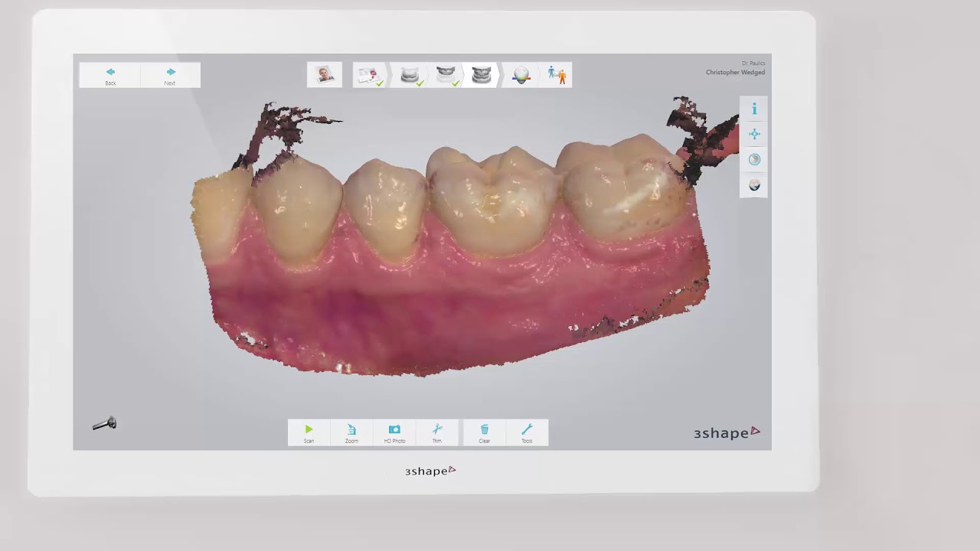Image resolution: width=980 pixels, height=551 pixels.
Task: Select the Trim scissors tool
Action: point(437,432)
